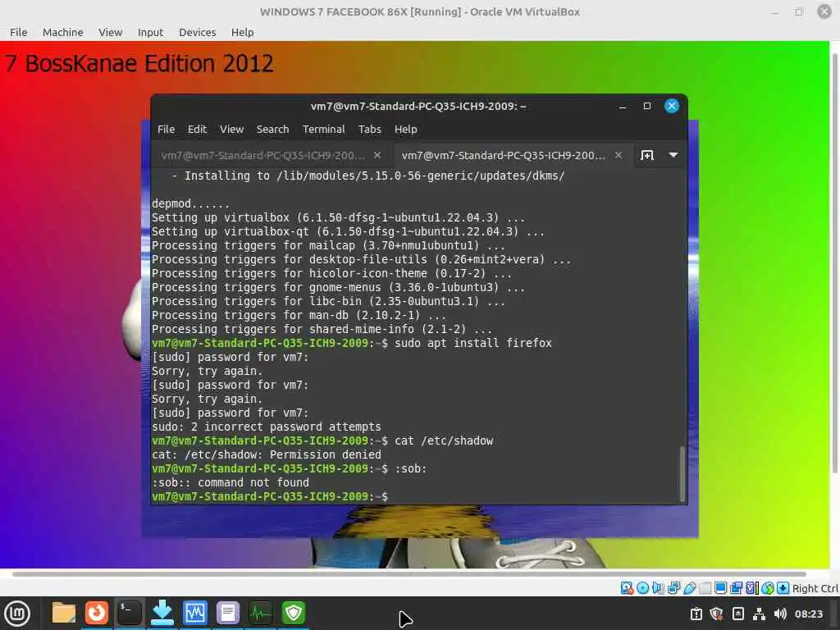Open the volume speaker tray icon
Image resolution: width=840 pixels, height=630 pixels.
pos(781,614)
